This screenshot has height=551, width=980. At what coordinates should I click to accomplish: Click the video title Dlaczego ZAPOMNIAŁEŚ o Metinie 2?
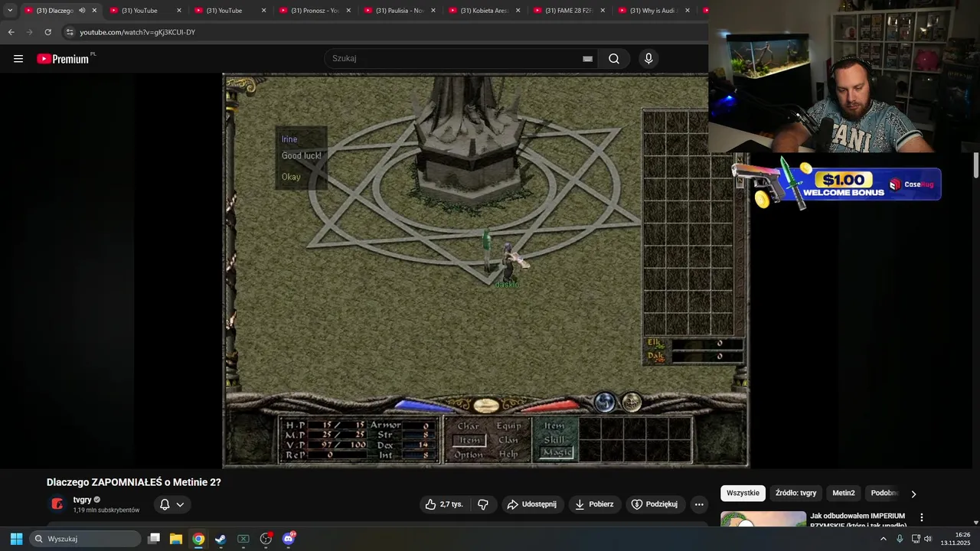[134, 482]
